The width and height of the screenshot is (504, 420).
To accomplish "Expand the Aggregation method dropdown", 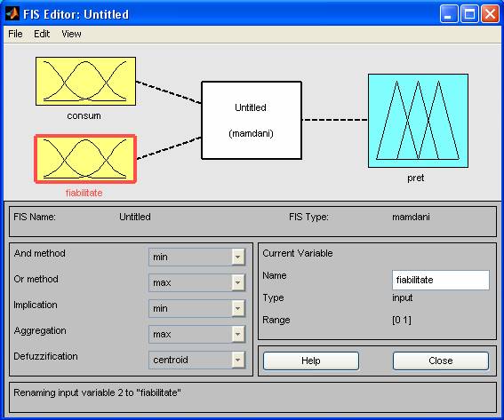I will [196, 334].
